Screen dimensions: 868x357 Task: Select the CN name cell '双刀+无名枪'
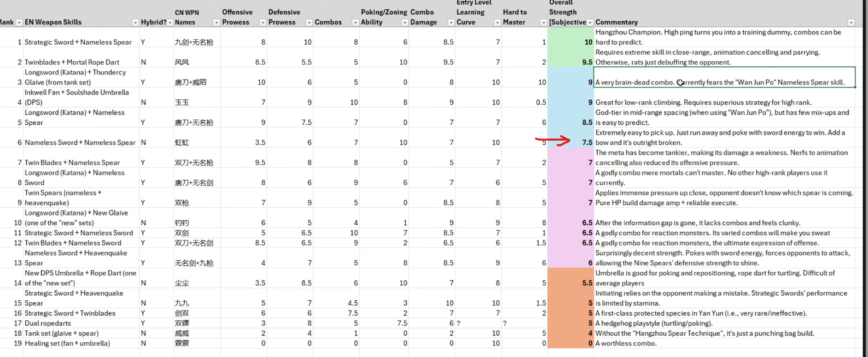(x=197, y=158)
